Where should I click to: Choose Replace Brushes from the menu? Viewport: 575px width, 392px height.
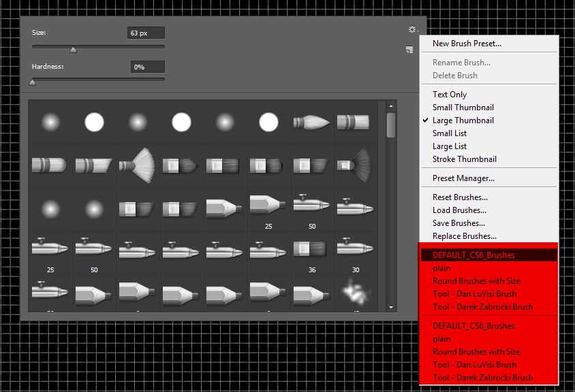[465, 236]
